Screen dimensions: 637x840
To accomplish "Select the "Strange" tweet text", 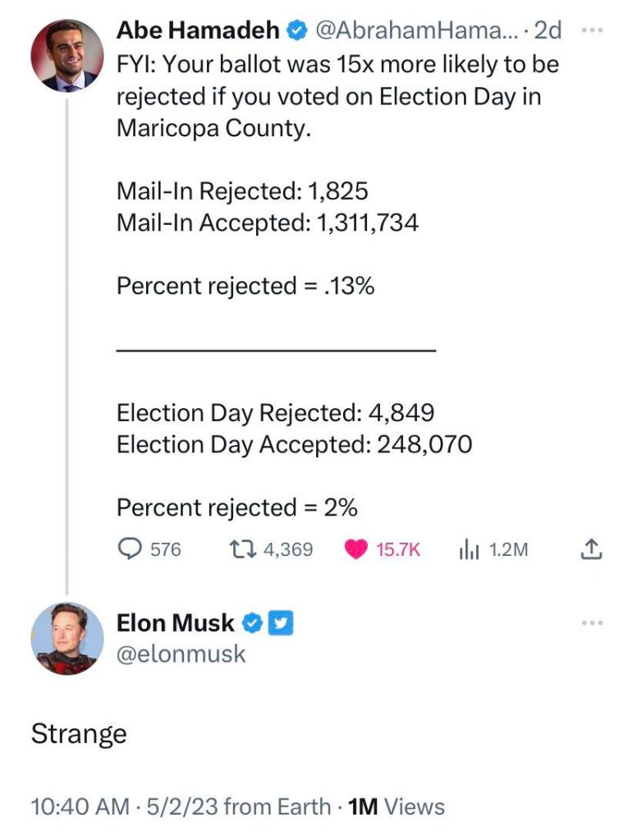I will (79, 733).
